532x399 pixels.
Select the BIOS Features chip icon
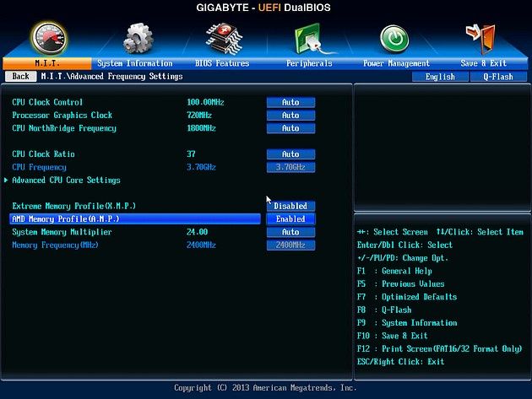[224, 38]
